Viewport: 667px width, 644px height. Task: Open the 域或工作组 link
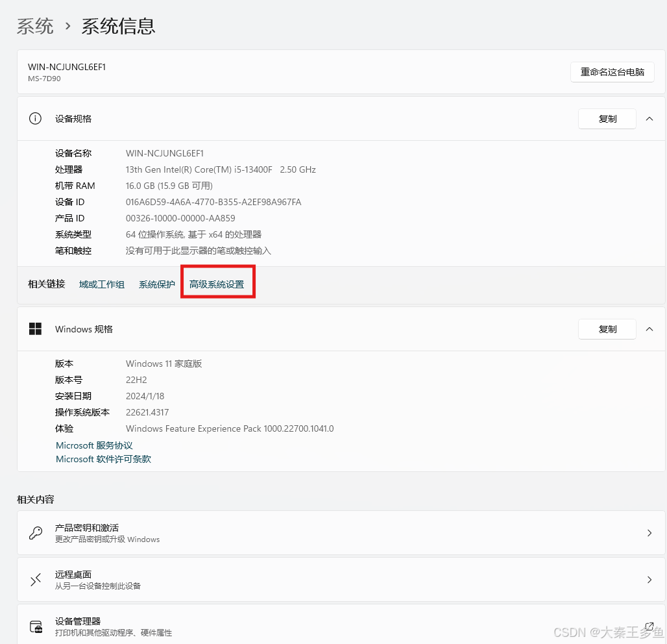click(x=102, y=284)
